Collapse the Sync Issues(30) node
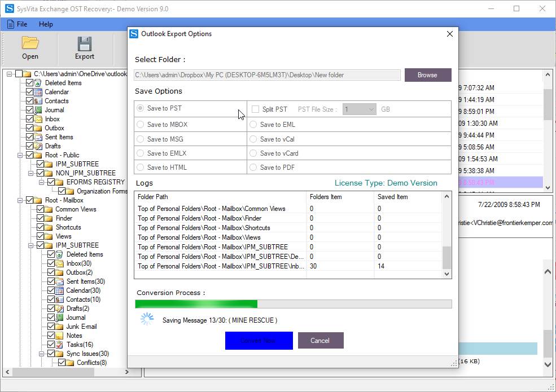 [41, 354]
